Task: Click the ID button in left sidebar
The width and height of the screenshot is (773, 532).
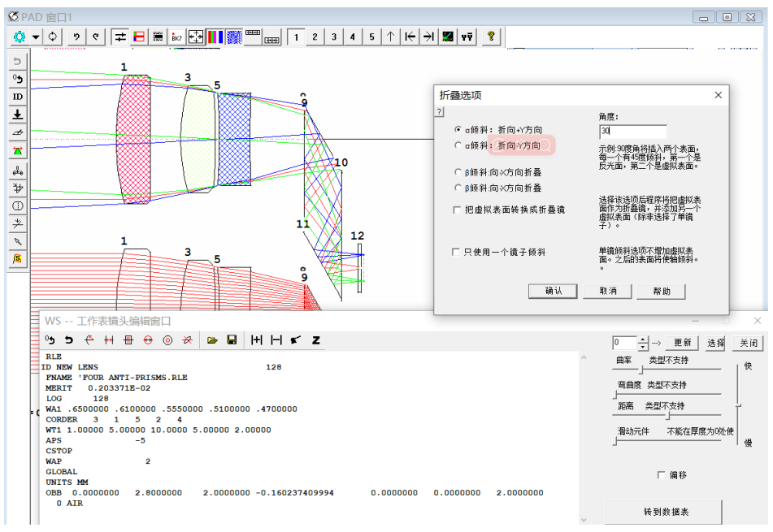Action: (18, 97)
